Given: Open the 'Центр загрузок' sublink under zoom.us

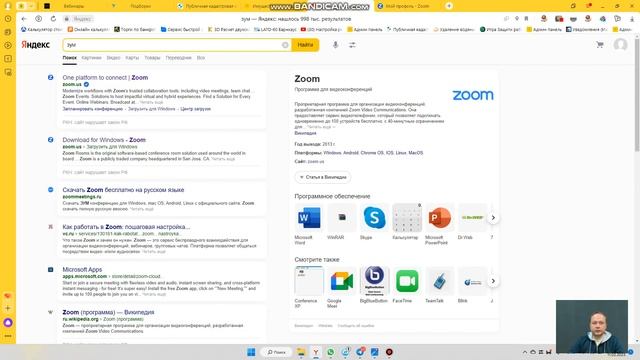Looking at the screenshot, I should (x=196, y=109).
